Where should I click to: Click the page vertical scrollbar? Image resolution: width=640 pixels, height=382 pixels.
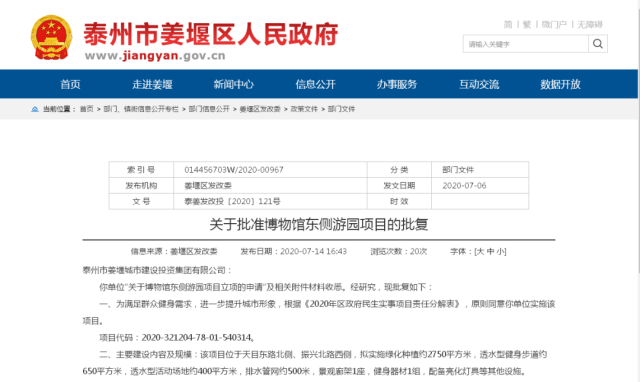tap(638, 191)
